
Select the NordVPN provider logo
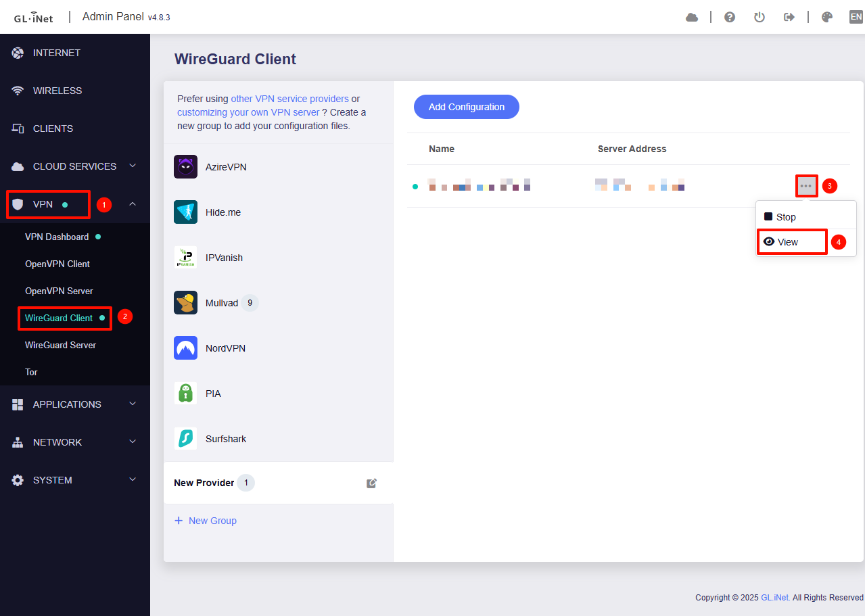pos(185,348)
